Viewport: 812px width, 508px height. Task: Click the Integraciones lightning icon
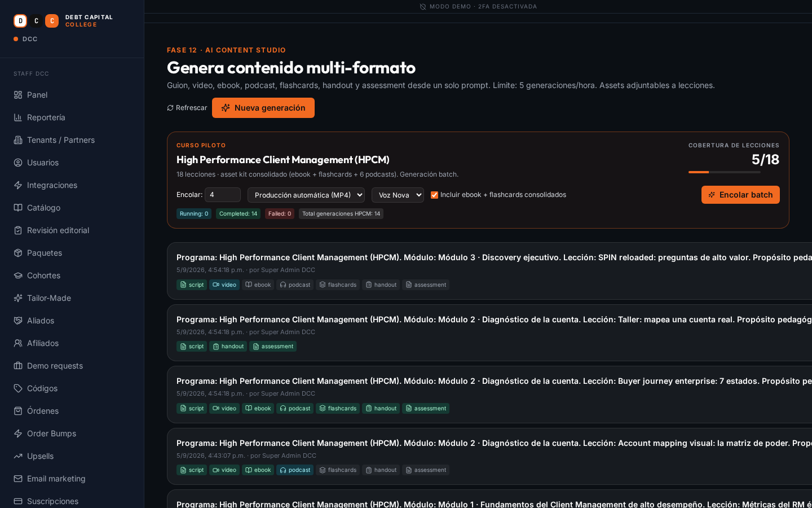18,185
